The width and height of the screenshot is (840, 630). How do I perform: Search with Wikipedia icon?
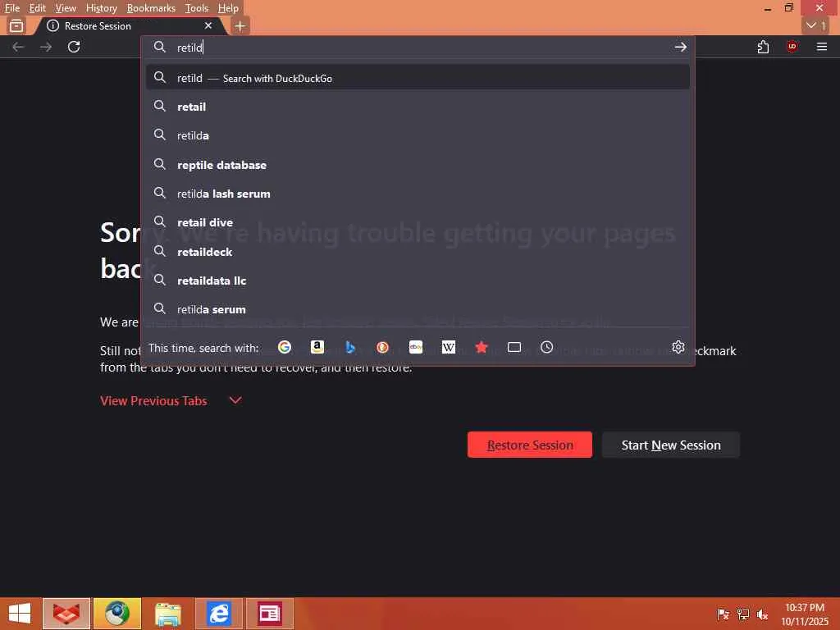coord(449,347)
